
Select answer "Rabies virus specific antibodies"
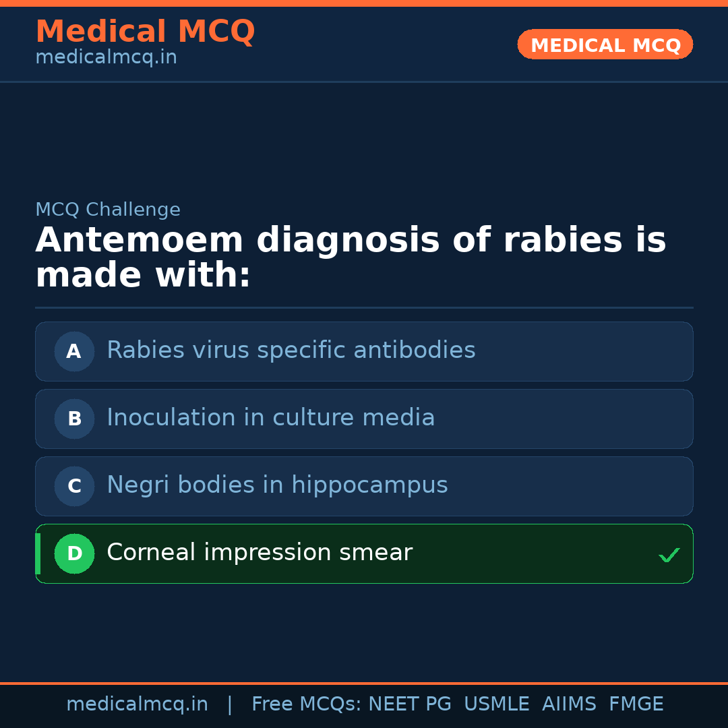click(x=291, y=351)
